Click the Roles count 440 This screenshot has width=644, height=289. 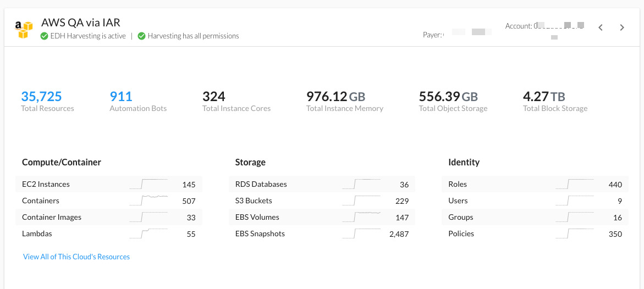pyautogui.click(x=615, y=185)
